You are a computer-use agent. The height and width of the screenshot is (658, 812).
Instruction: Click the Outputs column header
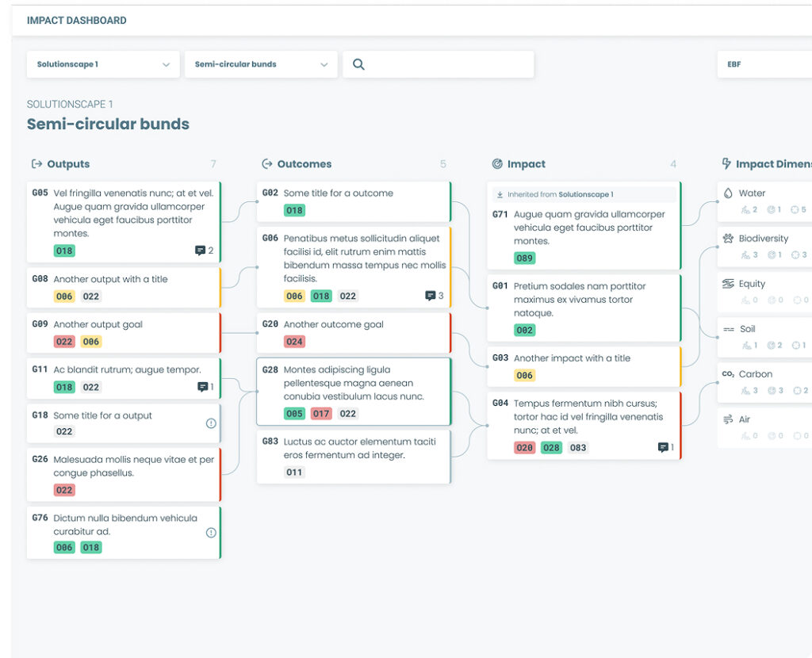pyautogui.click(x=68, y=164)
